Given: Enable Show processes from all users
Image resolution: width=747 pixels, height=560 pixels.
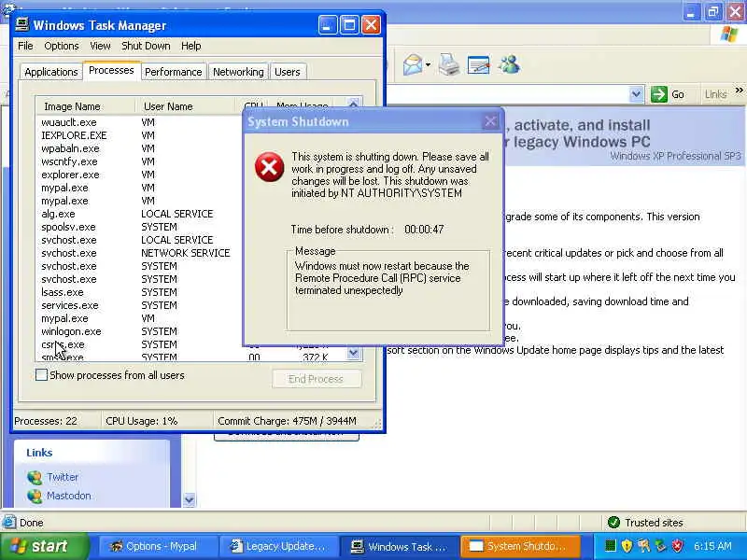Looking at the screenshot, I should tap(41, 375).
